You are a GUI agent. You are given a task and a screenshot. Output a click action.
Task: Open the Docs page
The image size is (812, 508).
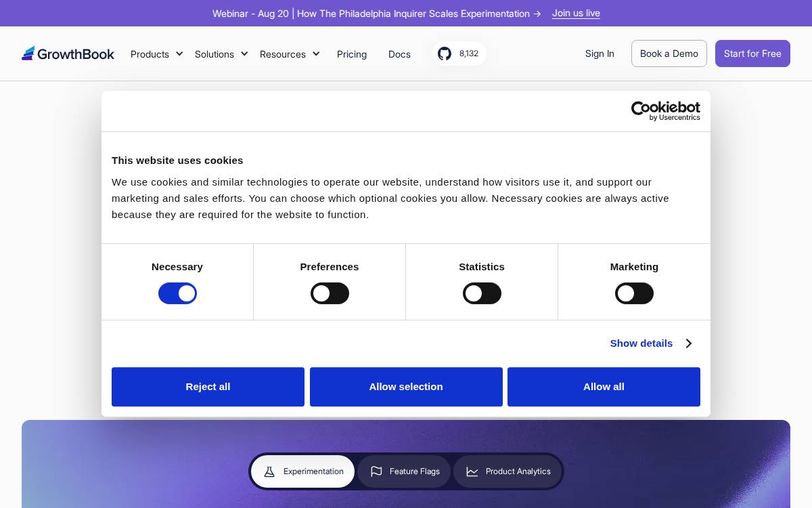[399, 54]
